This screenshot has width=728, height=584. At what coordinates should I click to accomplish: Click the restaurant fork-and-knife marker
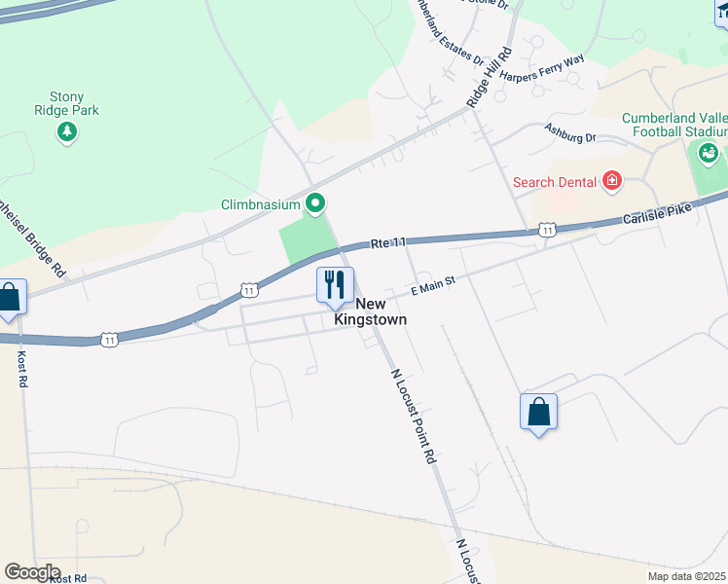point(335,288)
